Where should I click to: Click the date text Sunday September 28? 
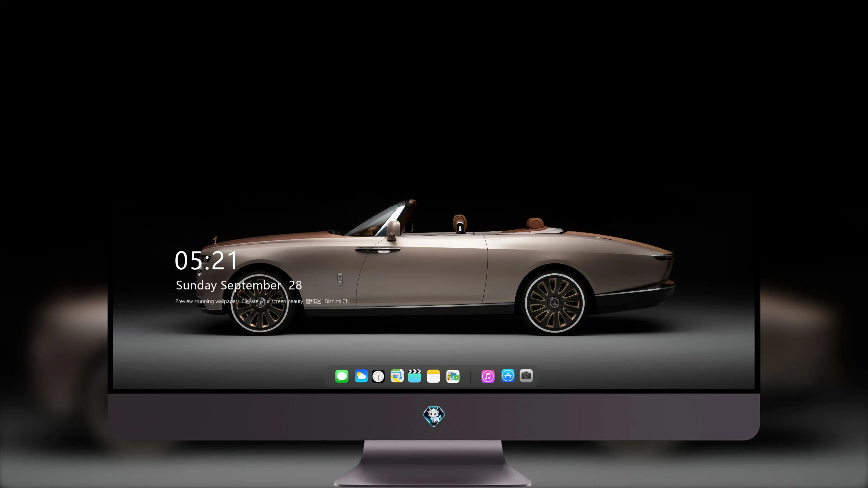pos(239,286)
